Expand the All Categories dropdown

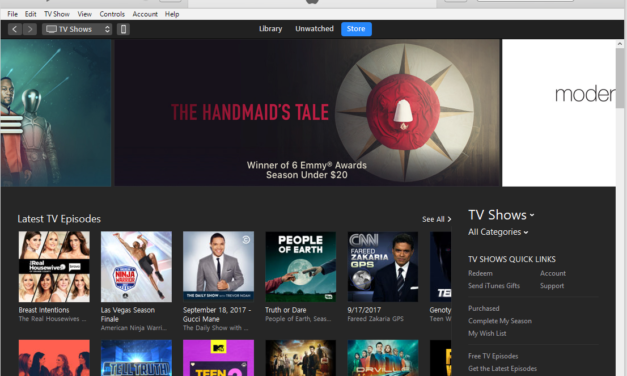498,232
